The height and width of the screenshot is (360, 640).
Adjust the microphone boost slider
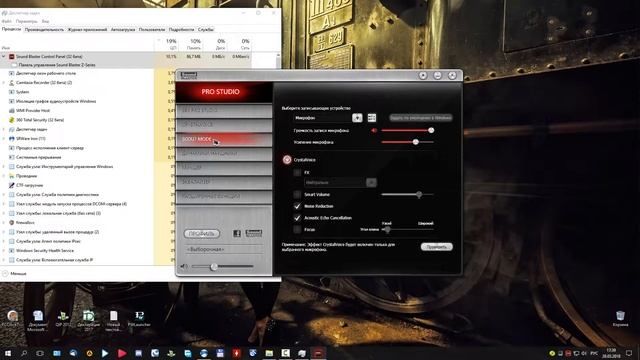tap(416, 142)
